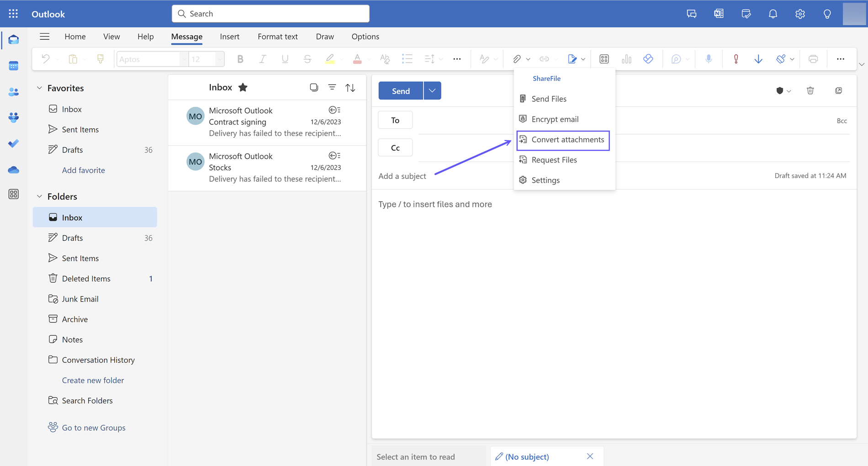Image resolution: width=868 pixels, height=466 pixels.
Task: Click the Send button
Action: (x=401, y=91)
